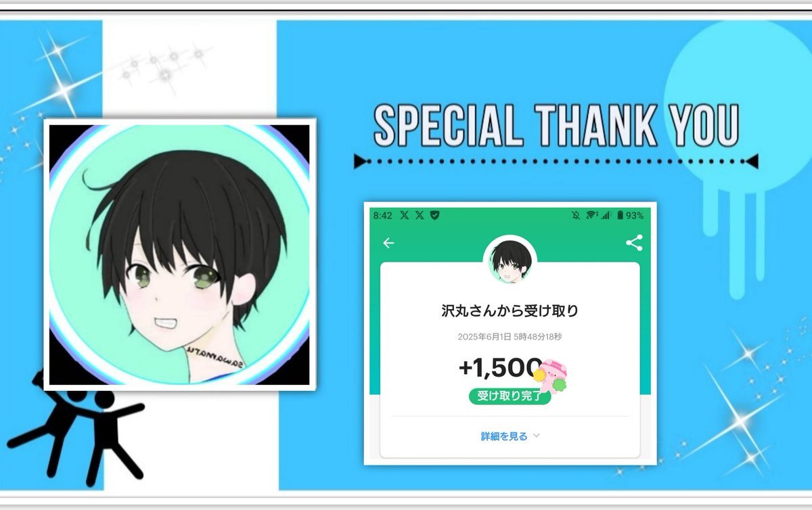Image resolution: width=812 pixels, height=510 pixels.
Task: Tap the shield check status icon
Action: (436, 215)
